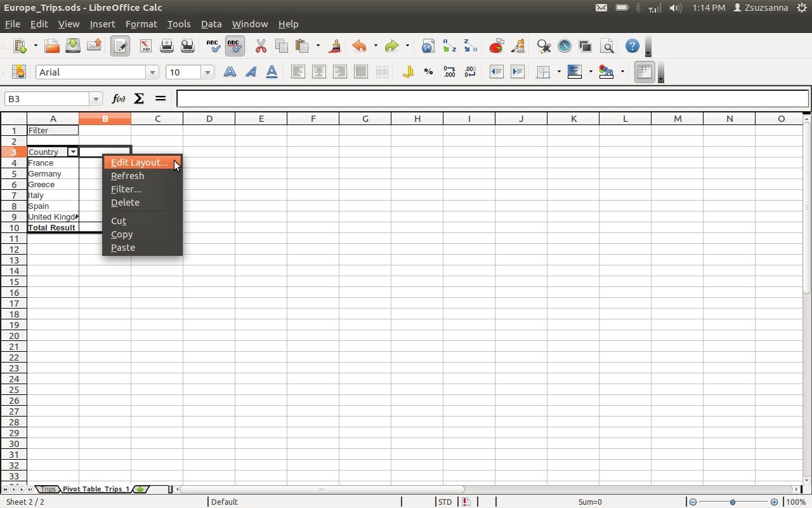
Task: Open Paste options dropdown arrow
Action: coord(318,46)
